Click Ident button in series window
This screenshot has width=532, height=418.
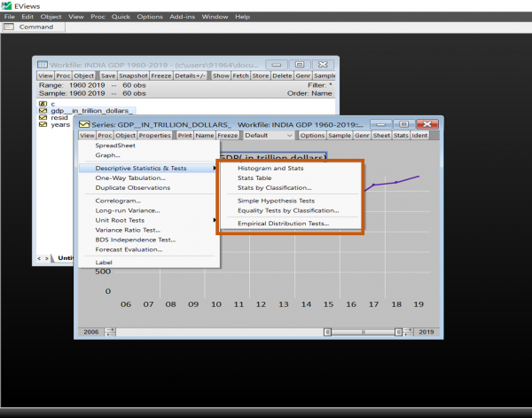[419, 135]
